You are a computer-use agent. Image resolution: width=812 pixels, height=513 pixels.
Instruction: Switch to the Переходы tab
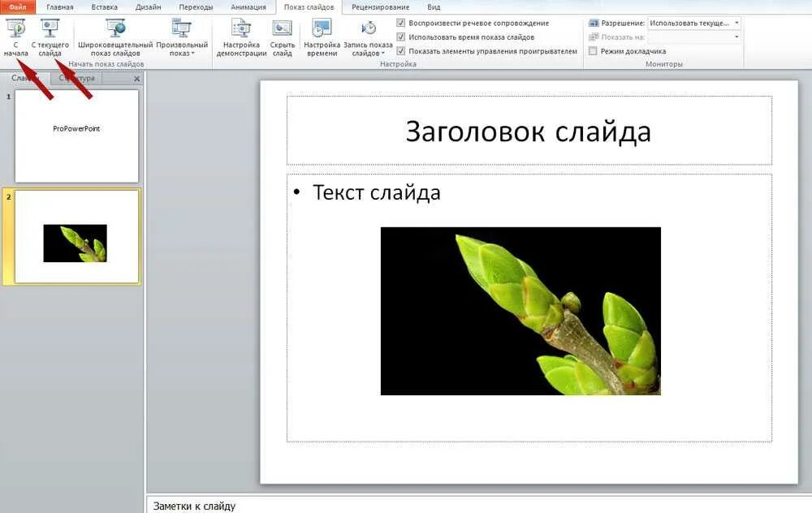pos(196,7)
